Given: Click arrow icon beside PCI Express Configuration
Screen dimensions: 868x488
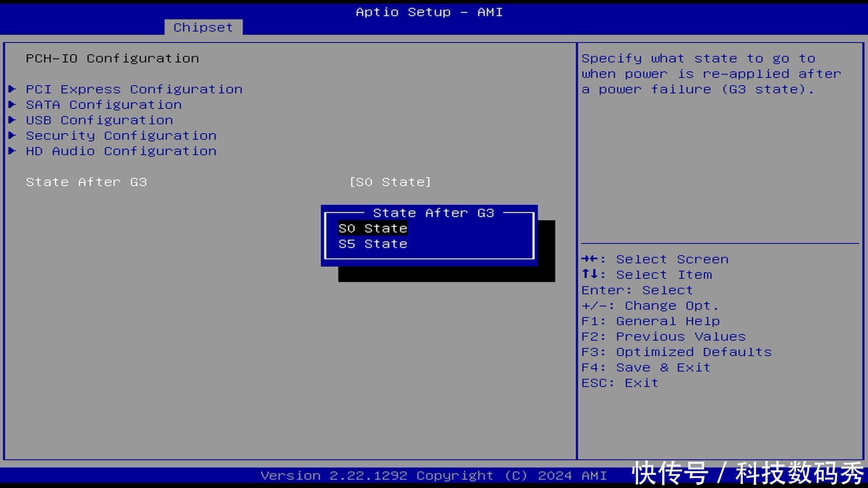Looking at the screenshot, I should [x=13, y=89].
